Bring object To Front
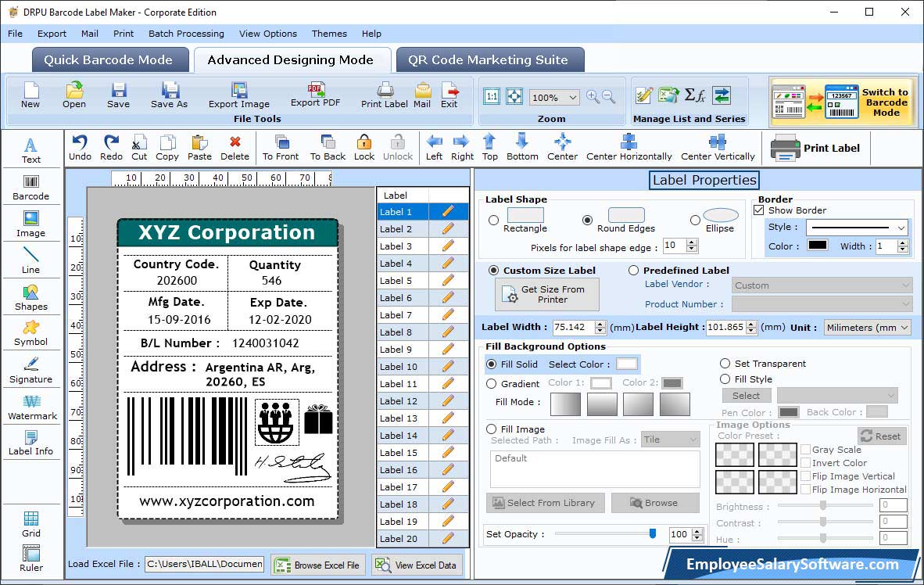 [281, 148]
